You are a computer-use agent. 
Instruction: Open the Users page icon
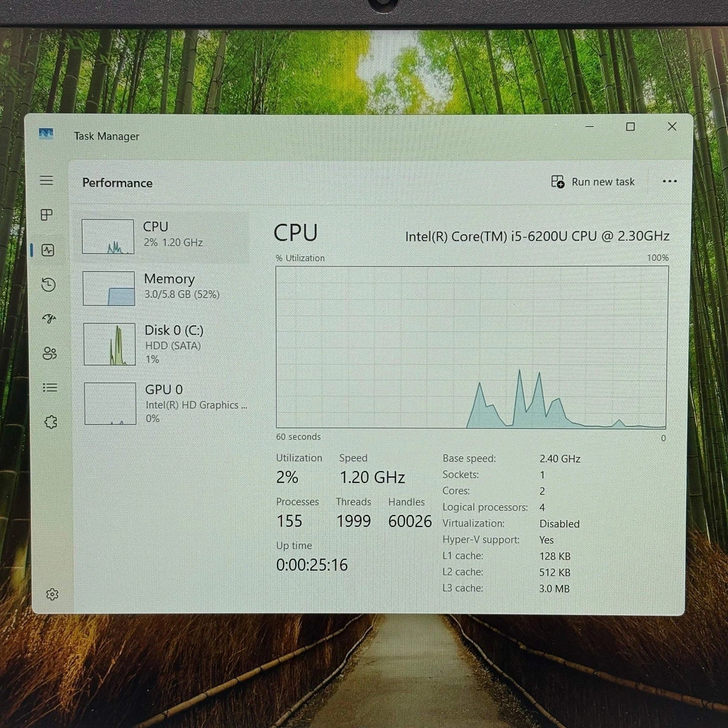(50, 353)
